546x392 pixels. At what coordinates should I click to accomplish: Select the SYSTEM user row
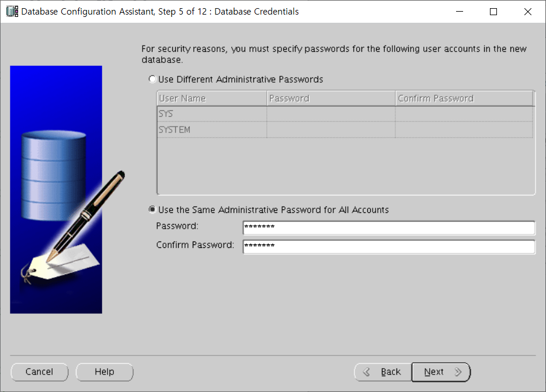(x=345, y=129)
